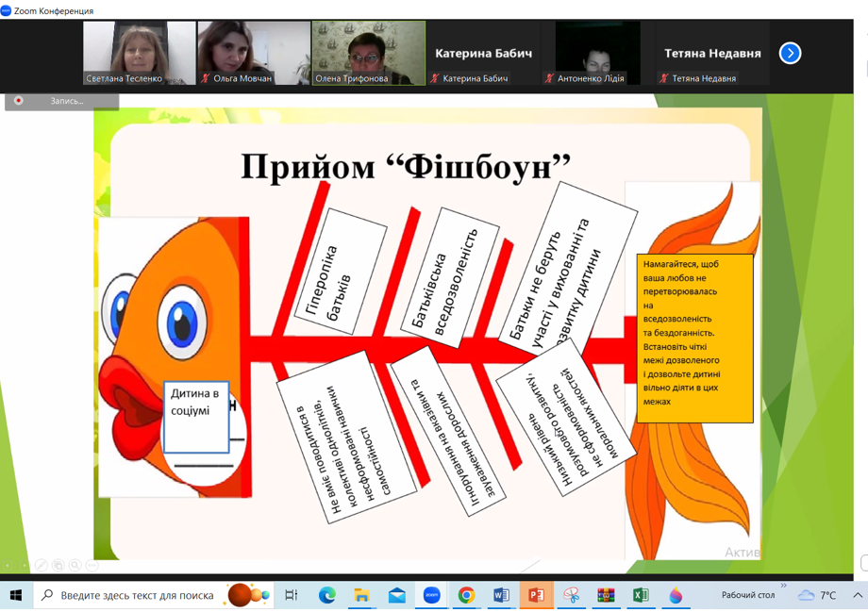Select Светлана Тесленко's video thumbnail
Screen dimensions: 868x612
click(139, 53)
